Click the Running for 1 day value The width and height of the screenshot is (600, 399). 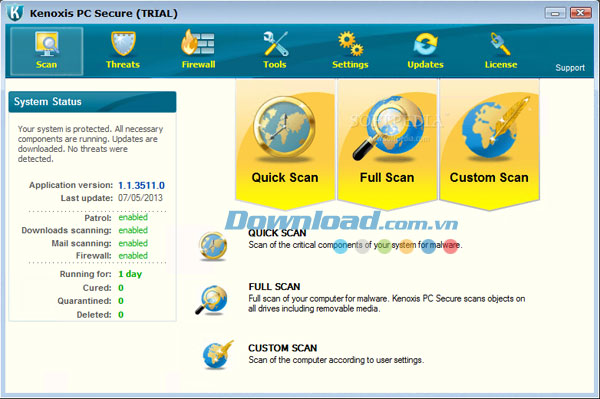(130, 274)
